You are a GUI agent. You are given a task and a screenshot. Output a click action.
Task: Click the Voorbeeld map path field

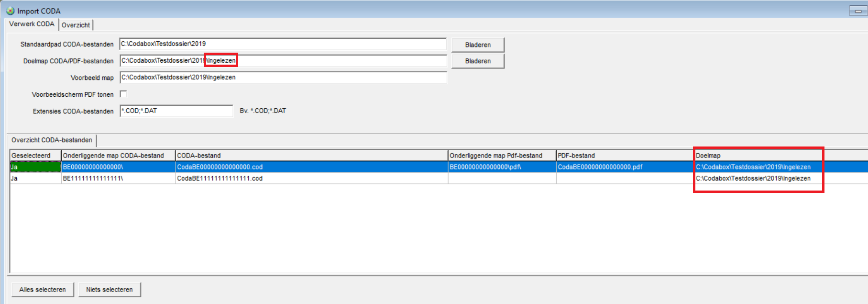tap(282, 77)
